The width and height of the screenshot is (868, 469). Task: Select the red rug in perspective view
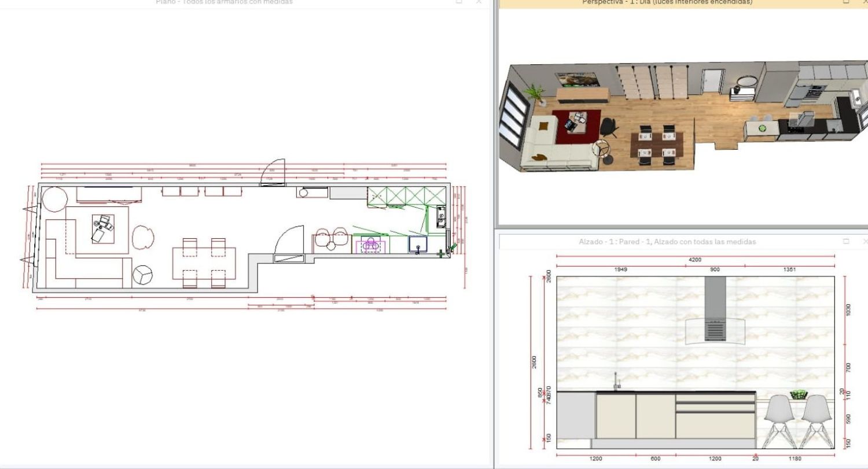click(x=573, y=127)
